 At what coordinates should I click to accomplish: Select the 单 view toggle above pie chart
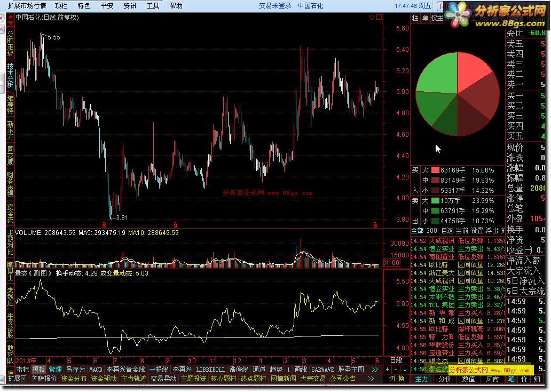click(425, 18)
